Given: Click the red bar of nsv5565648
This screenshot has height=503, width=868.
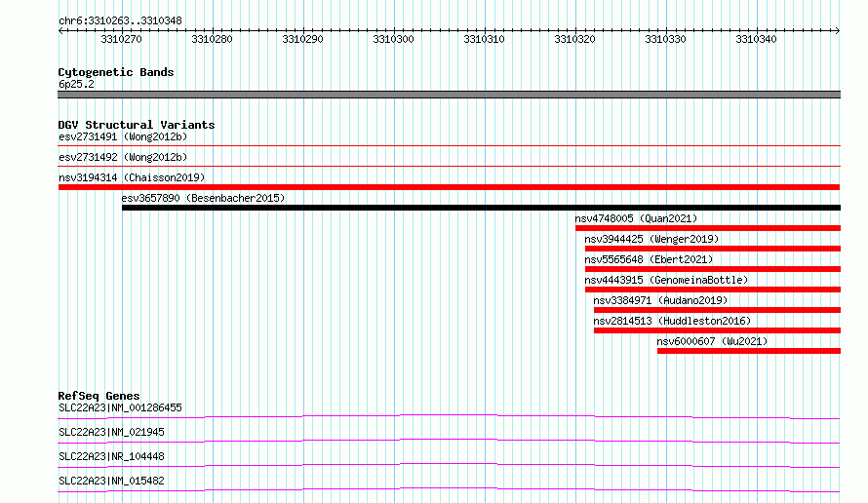Looking at the screenshot, I should (713, 269).
